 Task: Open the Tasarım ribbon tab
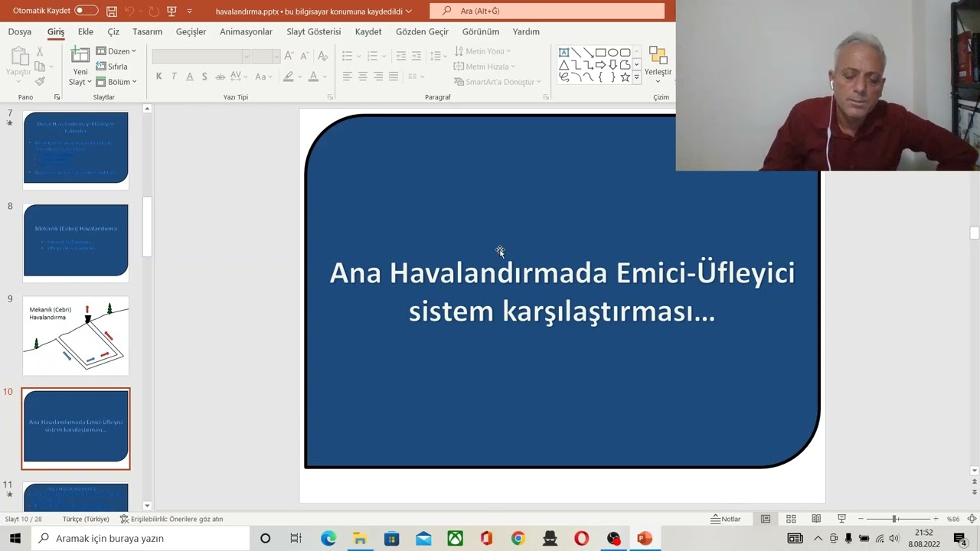click(147, 31)
